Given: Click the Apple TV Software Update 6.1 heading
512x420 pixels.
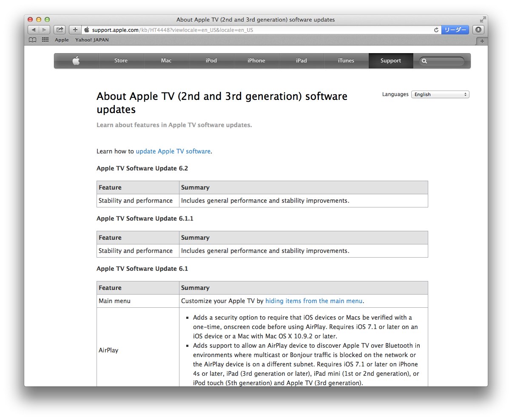Looking at the screenshot, I should 142,269.
